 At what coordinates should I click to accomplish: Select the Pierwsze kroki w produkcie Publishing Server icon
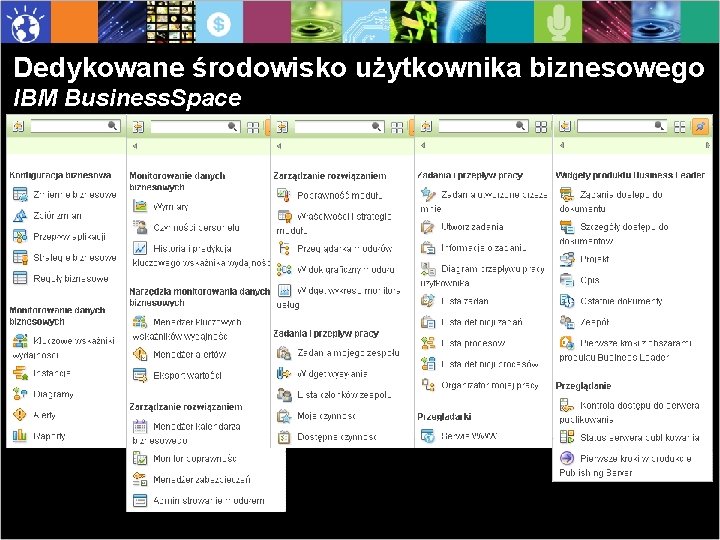567,458
